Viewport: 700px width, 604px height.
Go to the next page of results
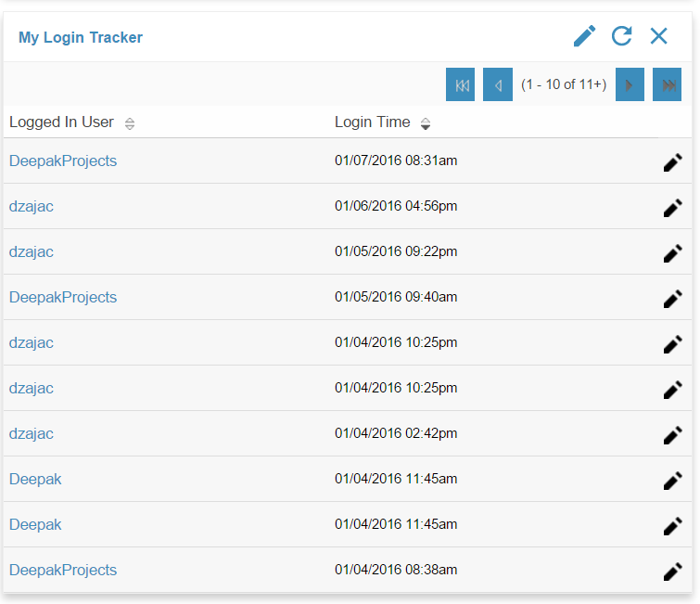[630, 84]
